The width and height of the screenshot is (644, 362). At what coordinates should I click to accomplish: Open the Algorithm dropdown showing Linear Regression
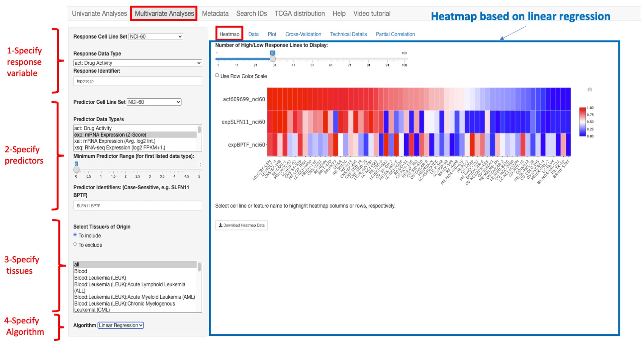[x=120, y=325]
